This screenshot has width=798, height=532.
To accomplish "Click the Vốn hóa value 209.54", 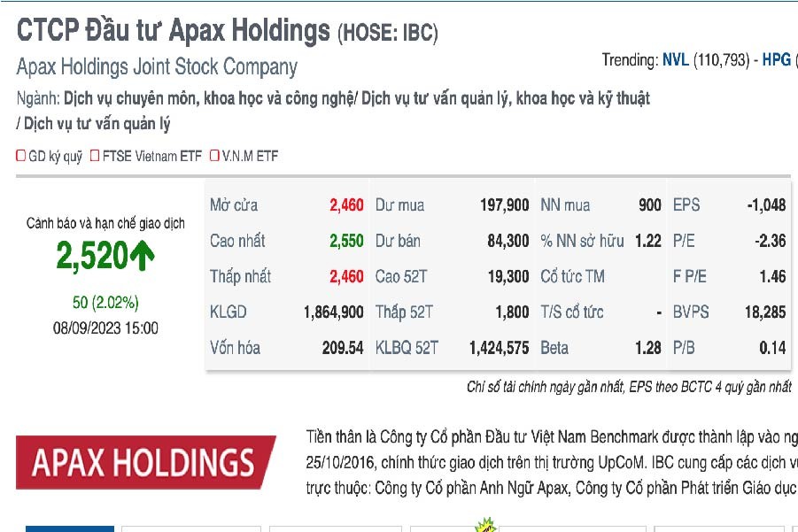I will coord(343,349).
